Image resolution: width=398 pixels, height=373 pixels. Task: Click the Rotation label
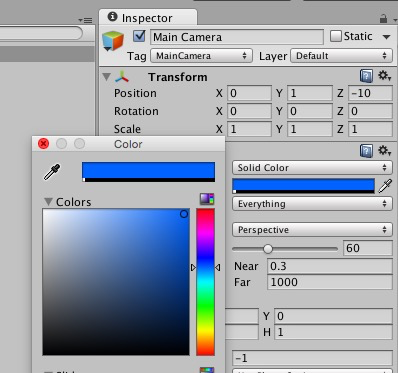point(136,111)
